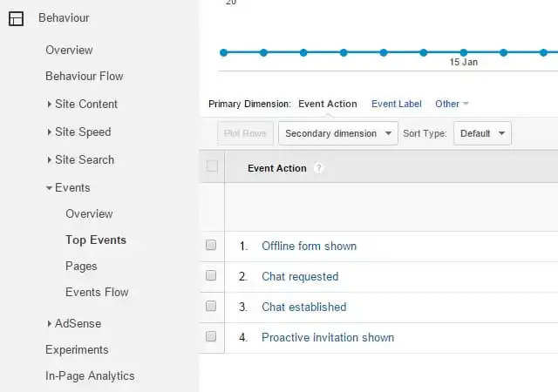558x392 pixels.
Task: Open Behaviour Flow in sidebar
Action: (85, 76)
